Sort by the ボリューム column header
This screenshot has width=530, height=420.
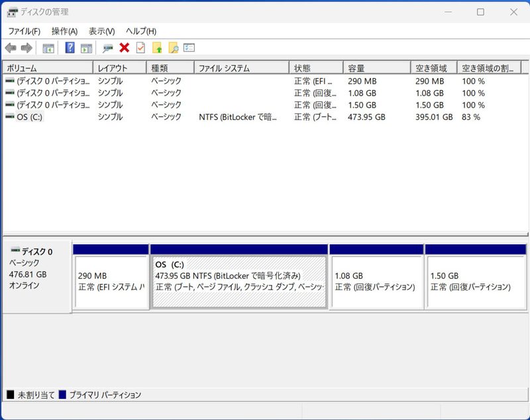(48, 68)
